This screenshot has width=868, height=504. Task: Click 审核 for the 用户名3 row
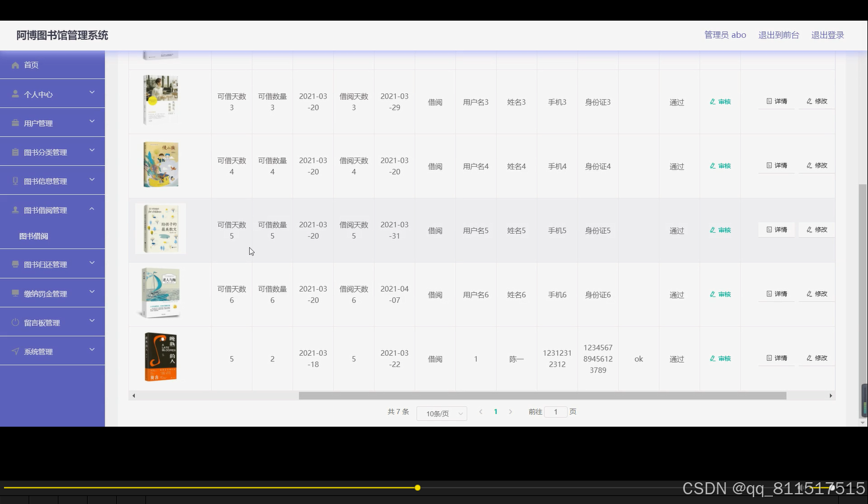[x=720, y=101]
